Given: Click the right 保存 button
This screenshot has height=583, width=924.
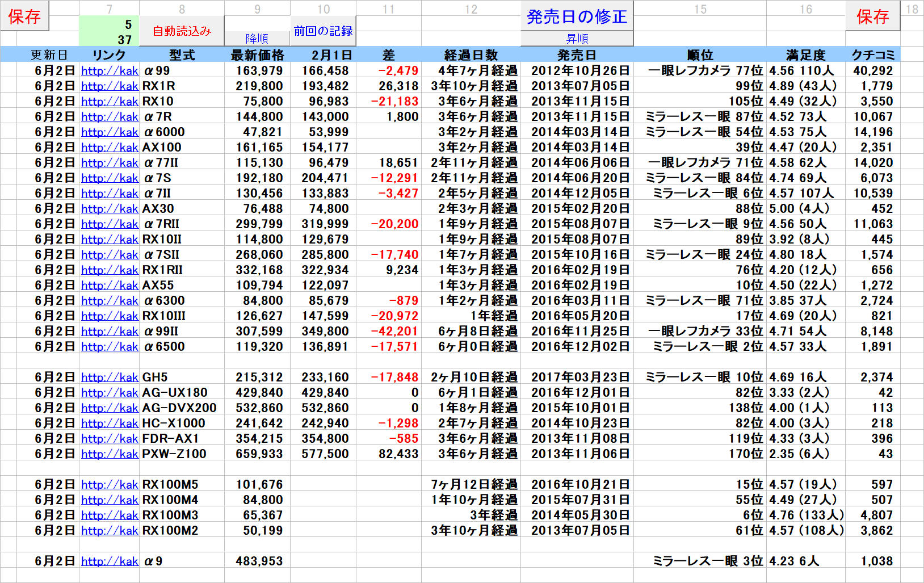Looking at the screenshot, I should click(872, 16).
